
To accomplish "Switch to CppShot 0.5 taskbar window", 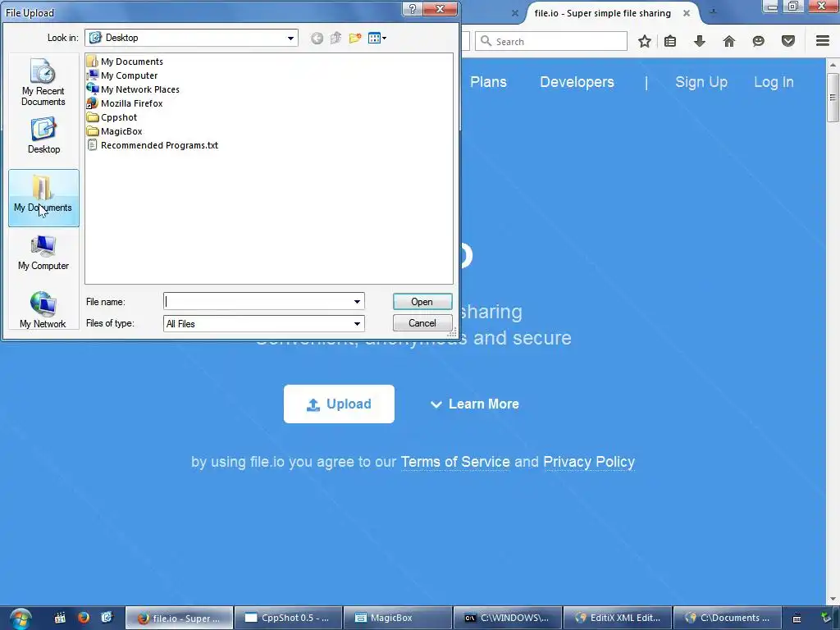I will tap(288, 618).
